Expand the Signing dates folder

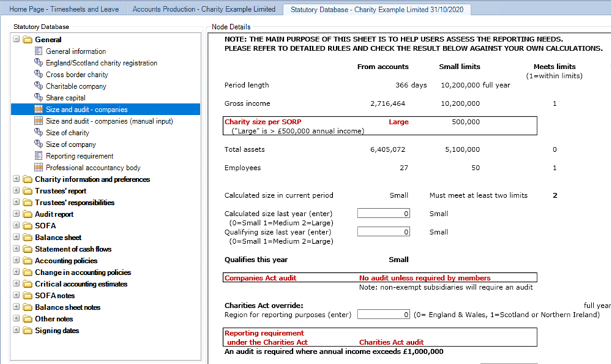(x=16, y=330)
